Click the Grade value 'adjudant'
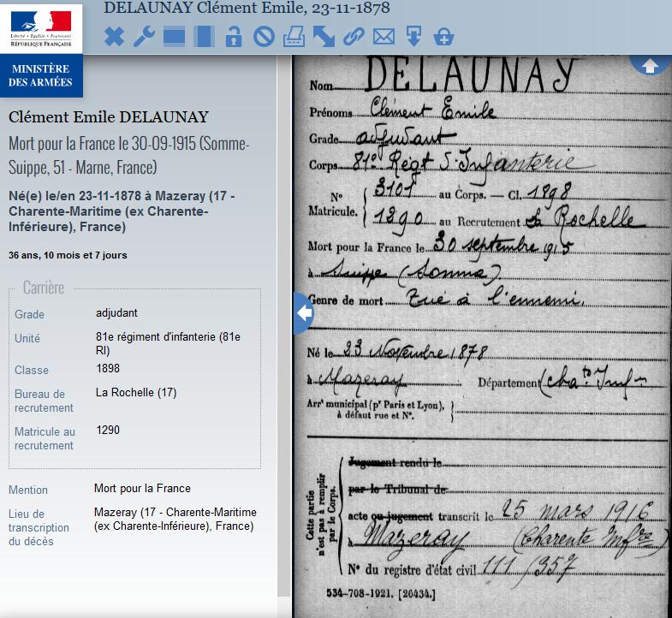672x618 pixels. point(116,313)
